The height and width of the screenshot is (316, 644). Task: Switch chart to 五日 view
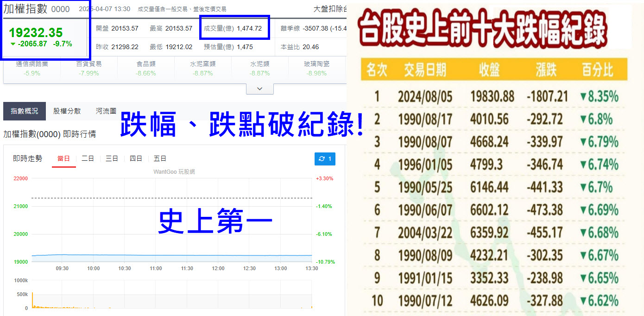[160, 158]
